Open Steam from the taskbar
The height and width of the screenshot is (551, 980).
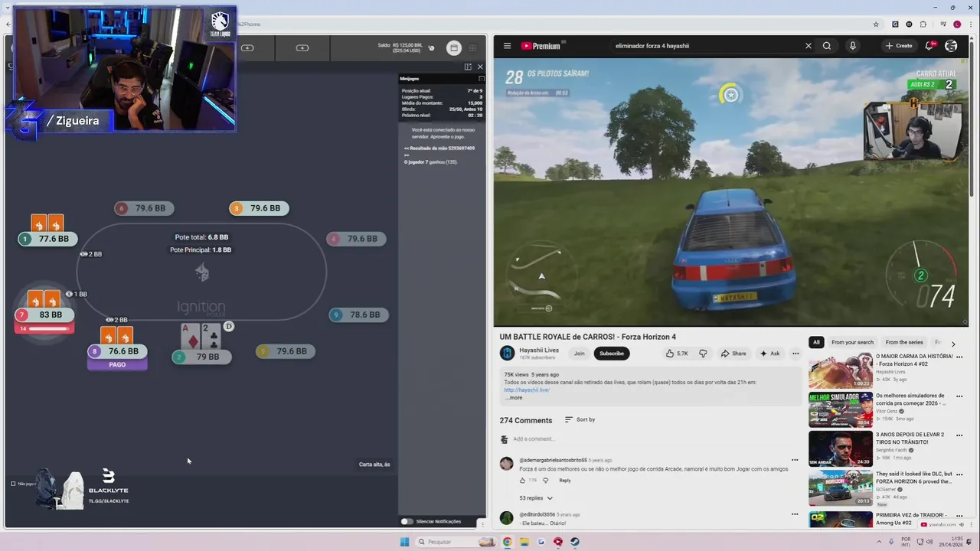(574, 542)
